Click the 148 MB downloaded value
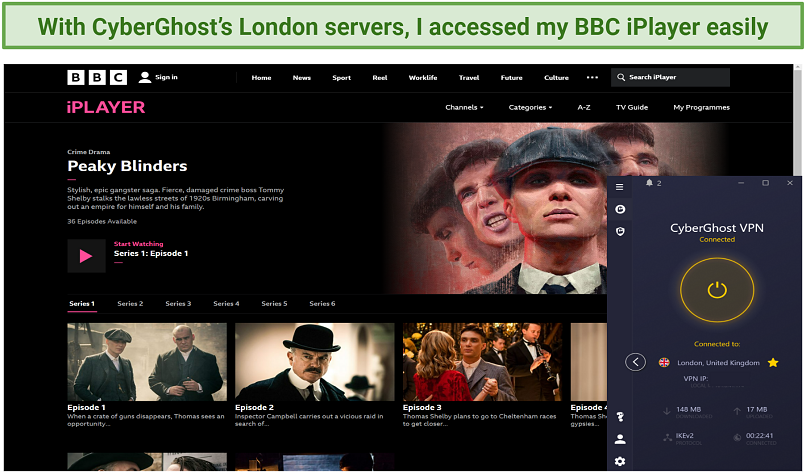Image resolution: width=806 pixels, height=474 pixels. click(x=688, y=409)
